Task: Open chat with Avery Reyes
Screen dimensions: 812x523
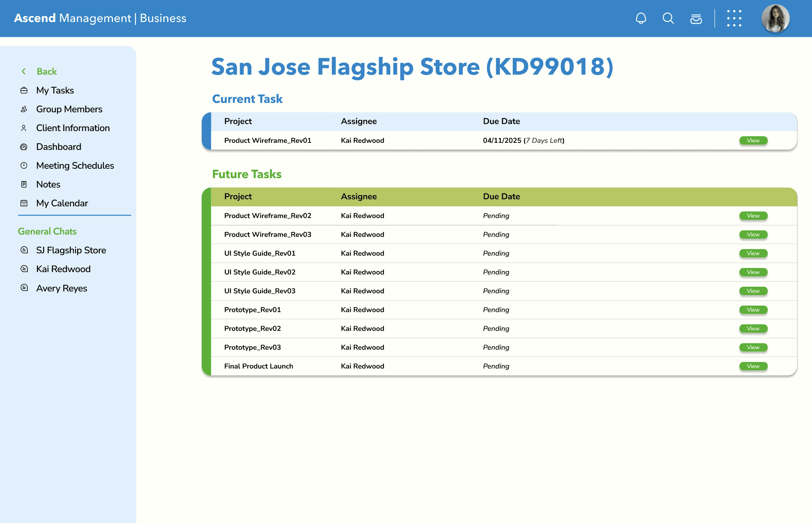Action: coord(61,288)
